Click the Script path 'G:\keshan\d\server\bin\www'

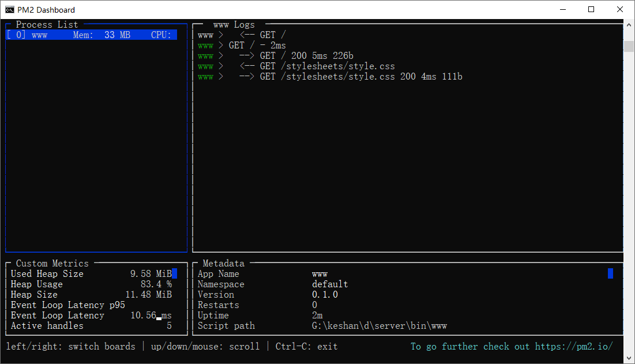point(380,325)
